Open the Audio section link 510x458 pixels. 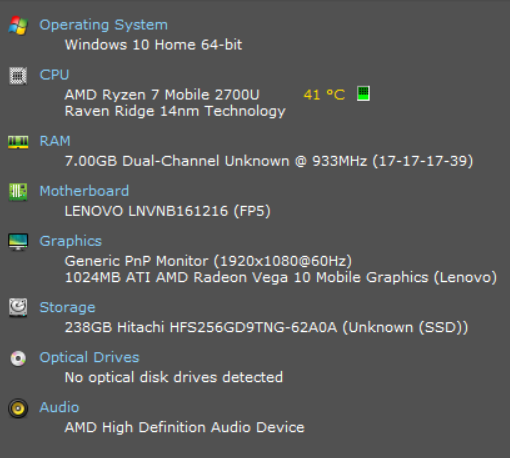pos(59,407)
